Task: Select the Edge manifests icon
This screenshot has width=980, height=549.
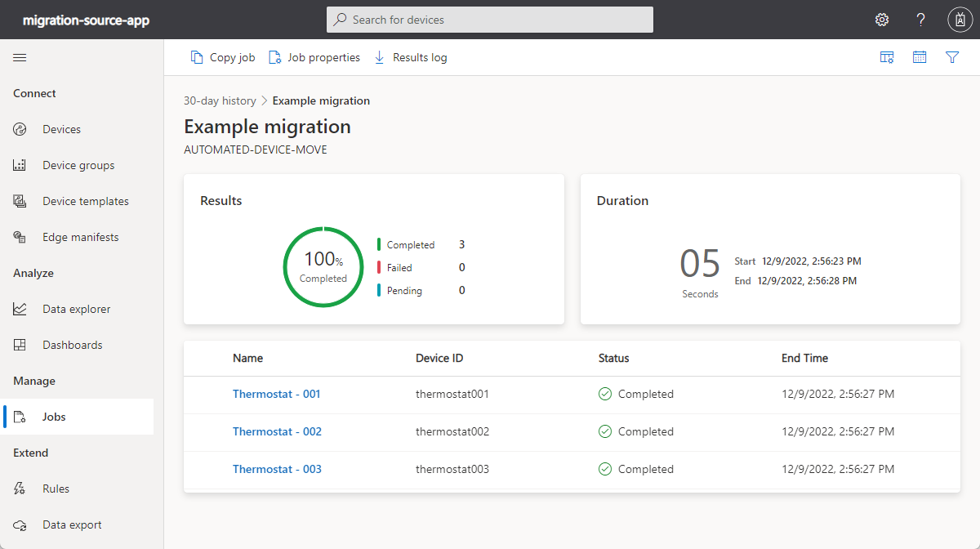Action: (x=19, y=236)
